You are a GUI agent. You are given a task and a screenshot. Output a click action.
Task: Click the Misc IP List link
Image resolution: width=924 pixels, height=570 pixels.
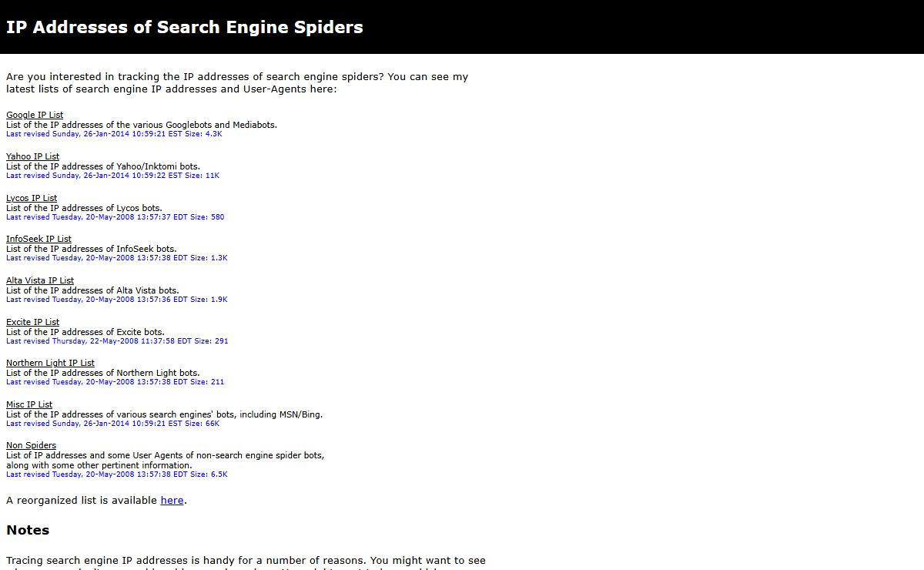point(29,404)
